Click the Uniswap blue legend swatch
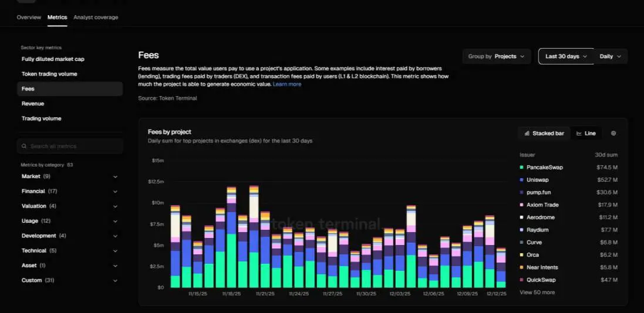 (522, 180)
